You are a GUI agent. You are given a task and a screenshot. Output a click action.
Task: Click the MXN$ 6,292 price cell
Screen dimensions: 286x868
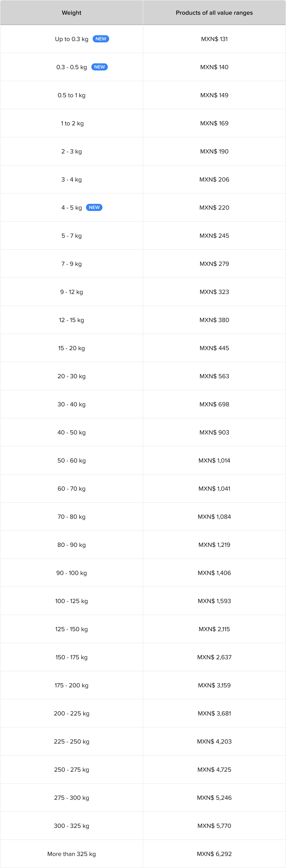(214, 854)
